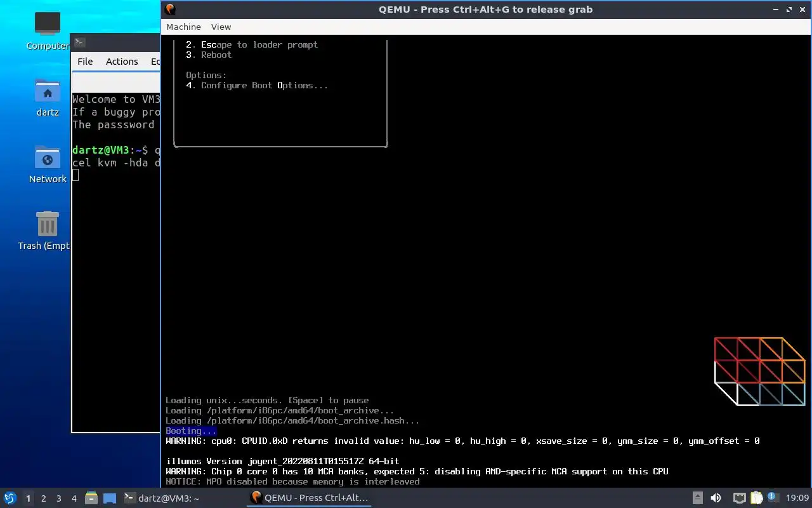Screen dimensions: 812x508
Task: Click the 'Loading unix' line in QEMU
Action: (x=267, y=400)
